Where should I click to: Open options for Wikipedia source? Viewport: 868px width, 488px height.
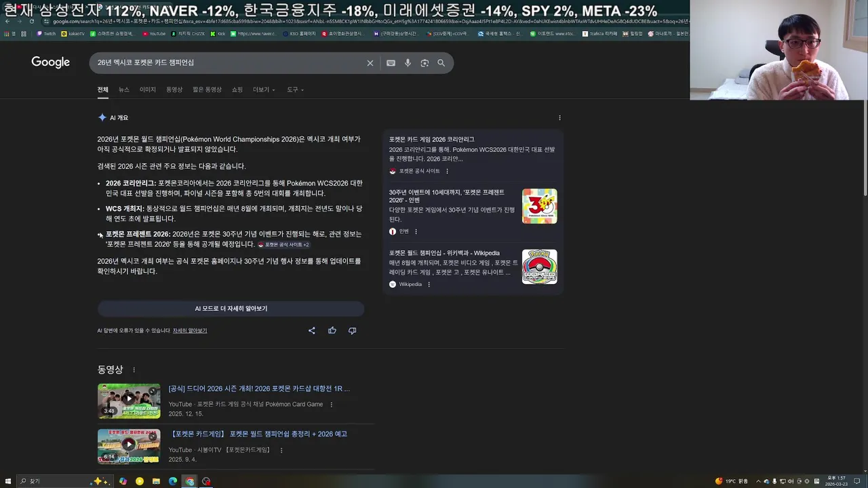click(429, 285)
